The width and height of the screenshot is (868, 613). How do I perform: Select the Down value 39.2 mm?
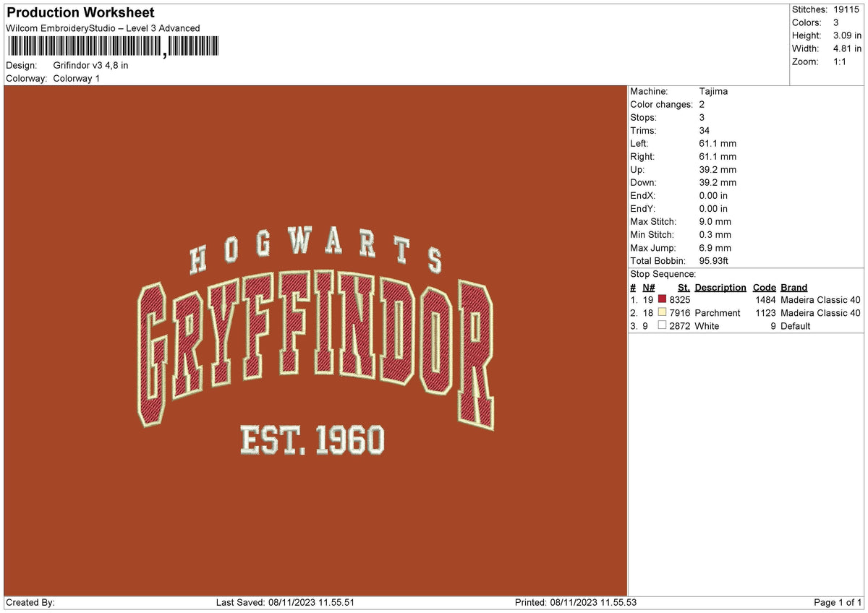pos(718,182)
